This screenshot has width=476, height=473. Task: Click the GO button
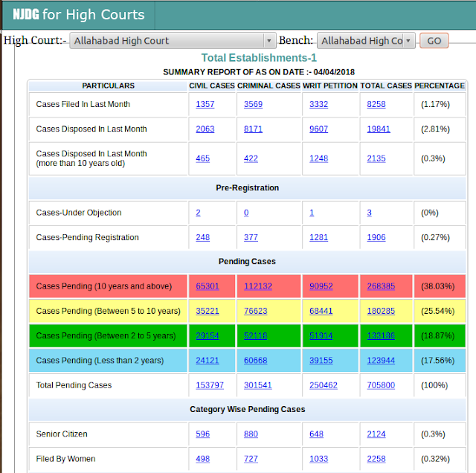coord(434,41)
